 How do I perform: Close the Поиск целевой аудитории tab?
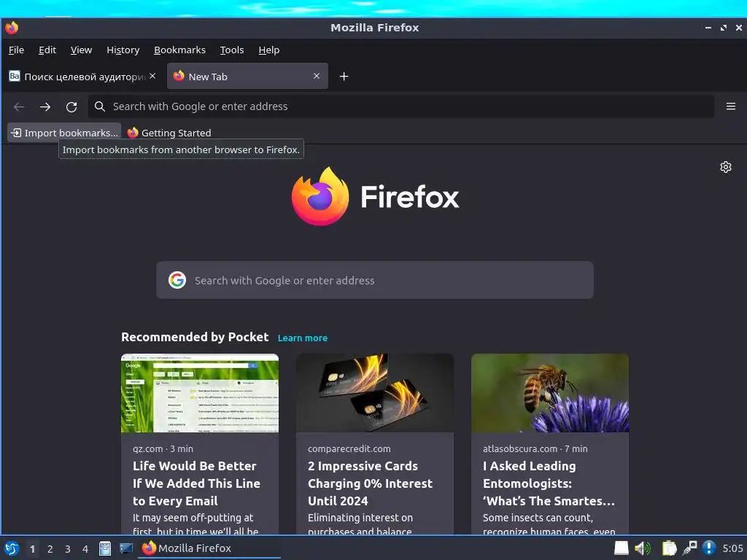click(x=152, y=76)
